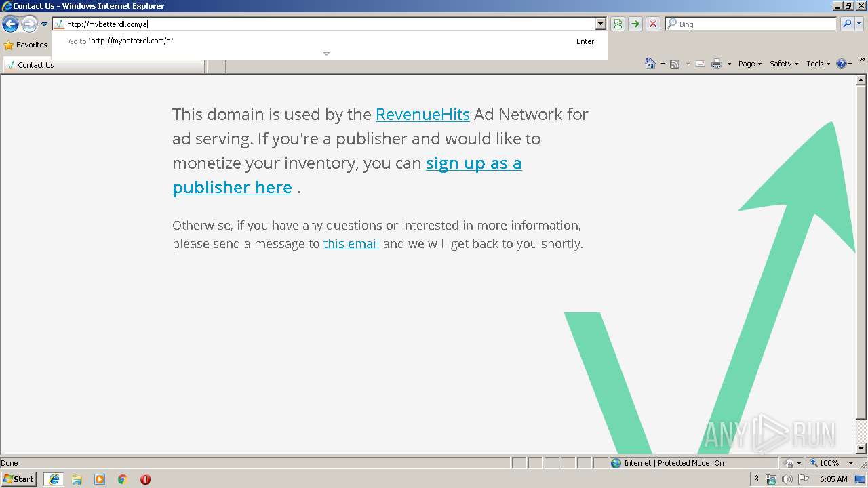Open the Windows Start button
This screenshot has width=868, height=488.
pyautogui.click(x=19, y=479)
